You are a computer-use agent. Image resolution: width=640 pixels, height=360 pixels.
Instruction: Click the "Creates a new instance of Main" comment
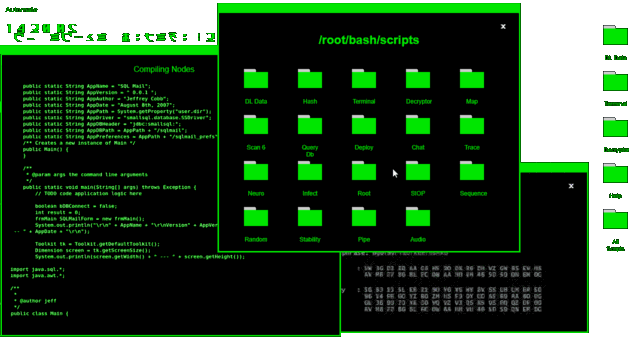coord(79,143)
